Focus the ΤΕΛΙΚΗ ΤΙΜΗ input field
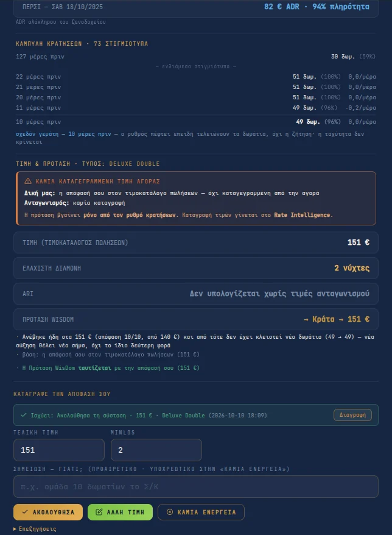 coord(59,450)
